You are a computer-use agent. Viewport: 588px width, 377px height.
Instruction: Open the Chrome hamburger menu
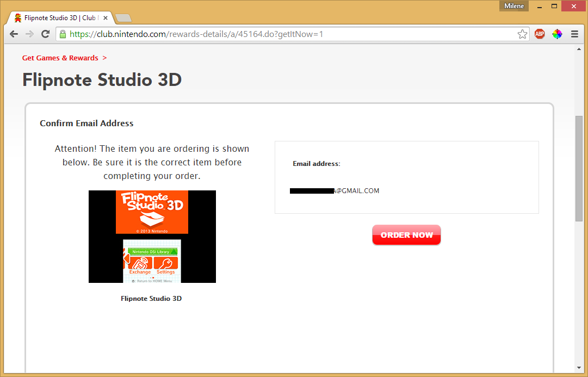[574, 34]
